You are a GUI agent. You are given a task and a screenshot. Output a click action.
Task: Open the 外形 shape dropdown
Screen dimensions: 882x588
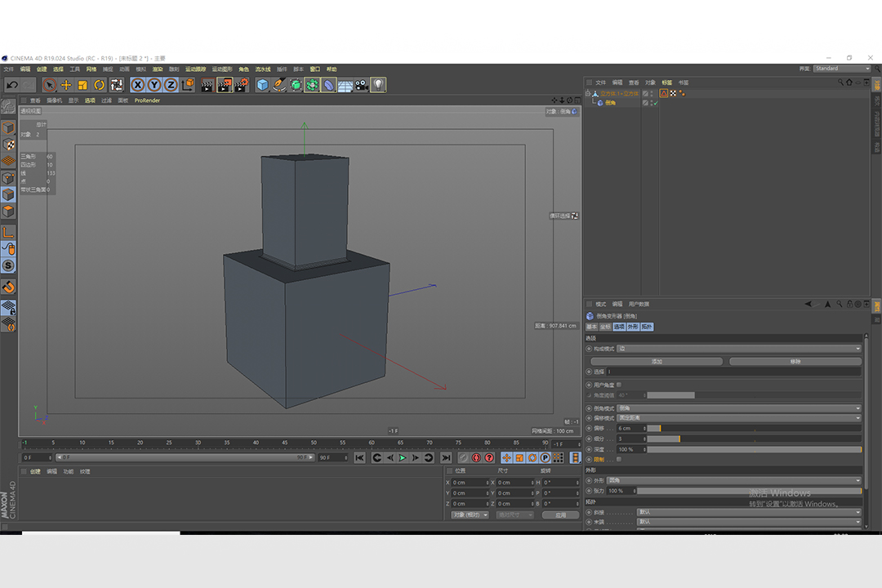pos(734,480)
